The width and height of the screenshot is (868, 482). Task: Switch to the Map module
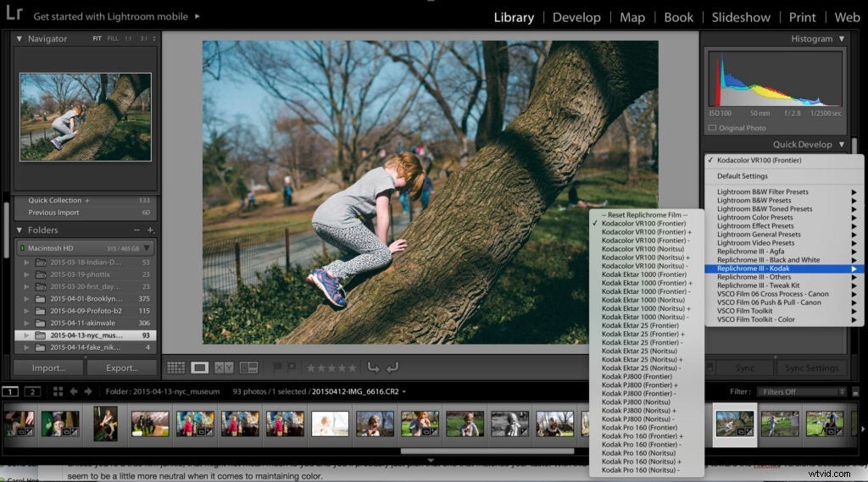point(632,17)
